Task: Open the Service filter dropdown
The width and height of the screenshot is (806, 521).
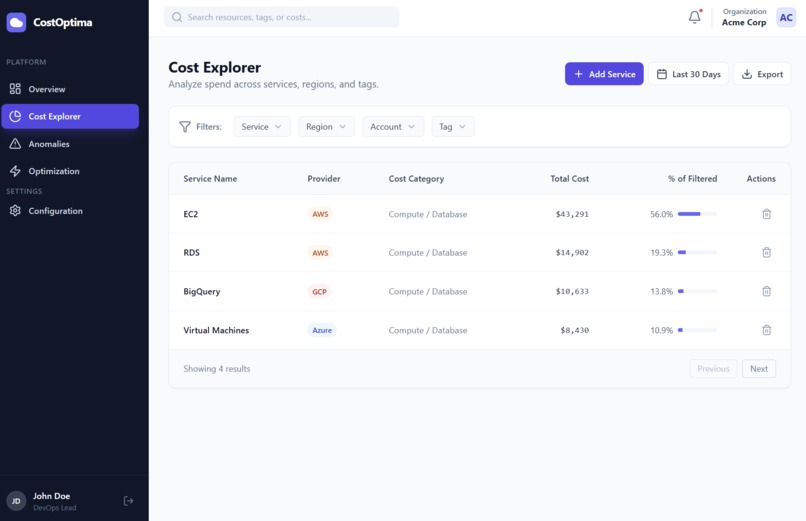Action: click(x=262, y=126)
